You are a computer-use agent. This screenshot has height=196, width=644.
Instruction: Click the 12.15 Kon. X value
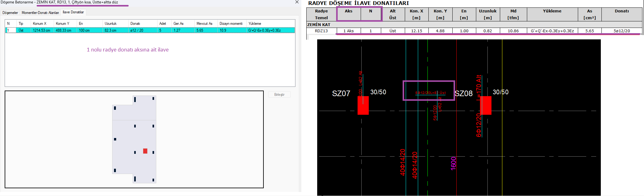click(x=417, y=31)
